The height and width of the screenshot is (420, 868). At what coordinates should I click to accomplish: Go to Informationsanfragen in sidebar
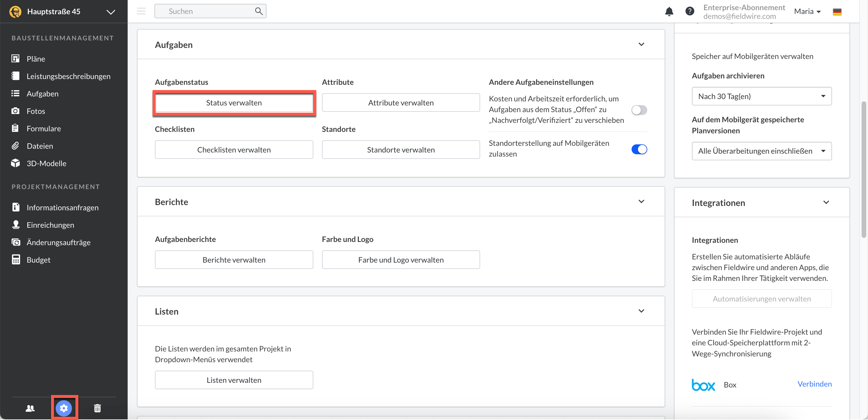[62, 207]
